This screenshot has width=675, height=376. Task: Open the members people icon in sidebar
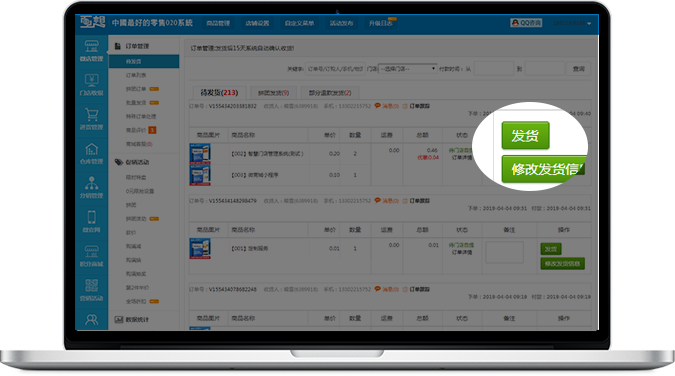point(91,320)
